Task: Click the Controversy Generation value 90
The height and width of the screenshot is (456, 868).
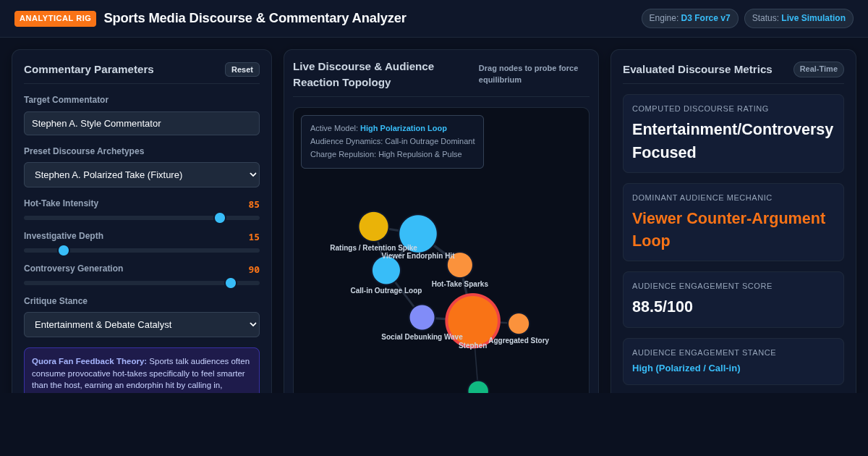Action: (x=254, y=270)
